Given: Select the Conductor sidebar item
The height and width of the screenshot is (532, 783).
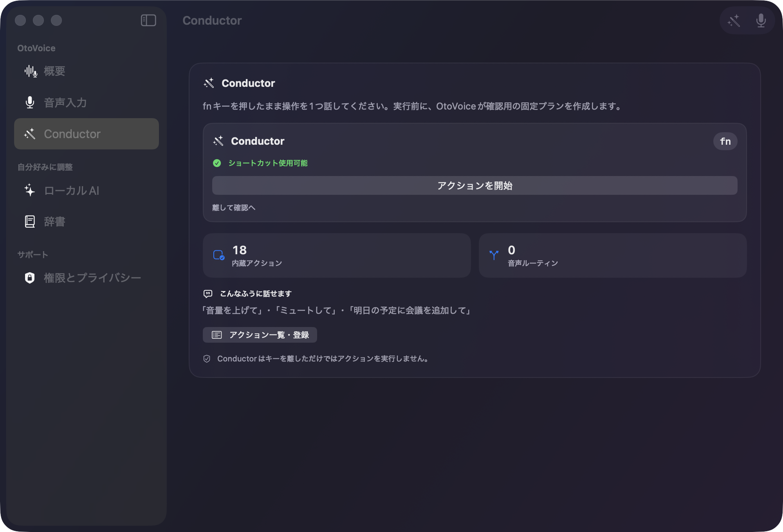Looking at the screenshot, I should (87, 134).
